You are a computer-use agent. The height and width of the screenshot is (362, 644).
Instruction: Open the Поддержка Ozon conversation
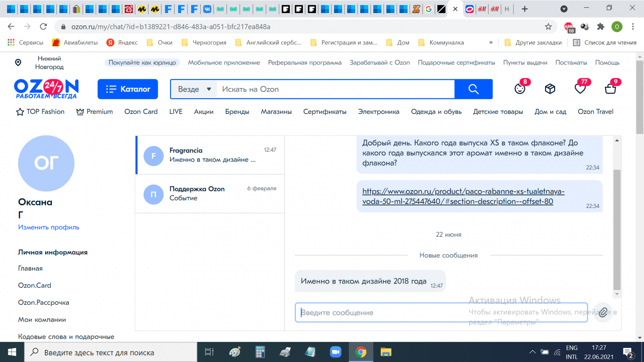210,193
